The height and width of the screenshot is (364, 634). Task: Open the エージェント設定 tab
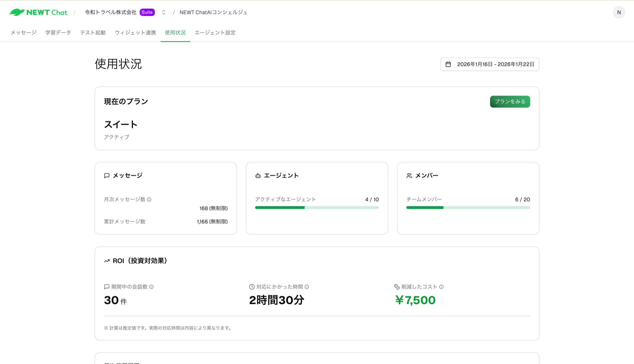tap(215, 32)
